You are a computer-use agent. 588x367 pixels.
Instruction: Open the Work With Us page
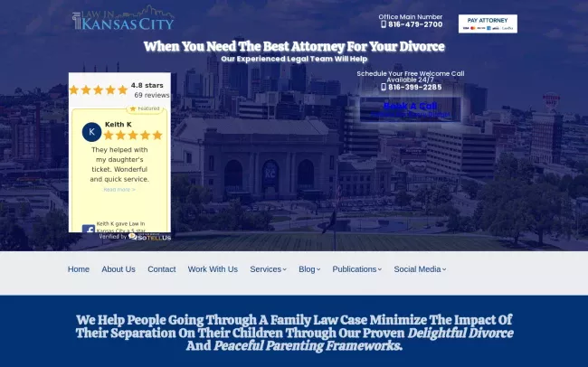[x=213, y=269]
